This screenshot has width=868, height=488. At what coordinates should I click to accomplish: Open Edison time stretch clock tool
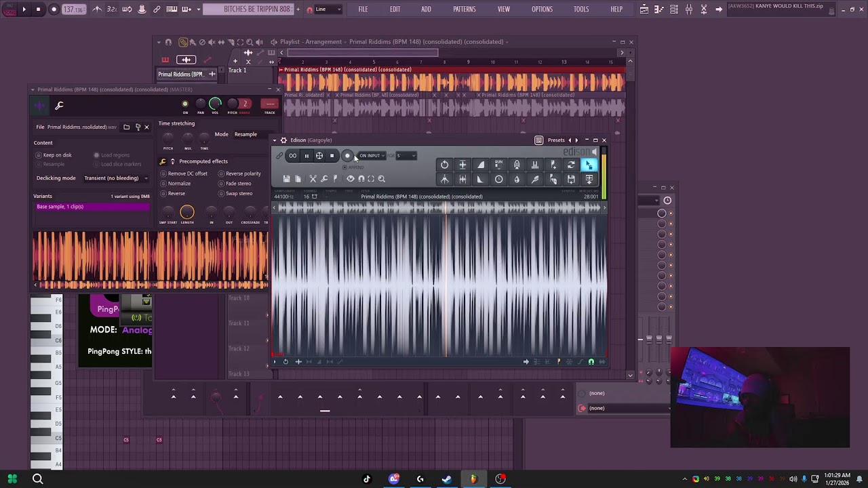499,179
